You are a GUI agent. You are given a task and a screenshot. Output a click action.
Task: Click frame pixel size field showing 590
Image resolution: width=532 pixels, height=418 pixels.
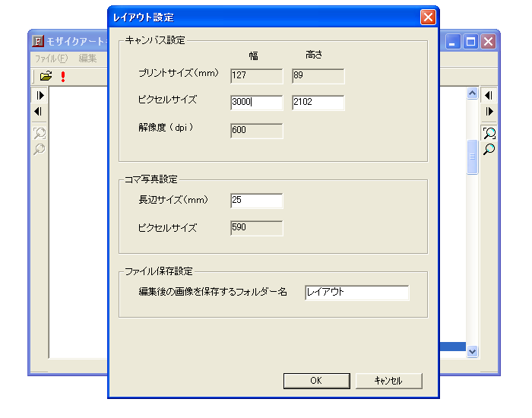257,228
